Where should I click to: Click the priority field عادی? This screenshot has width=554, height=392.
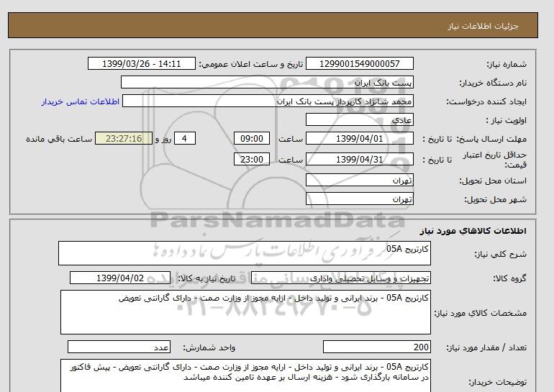[359, 119]
